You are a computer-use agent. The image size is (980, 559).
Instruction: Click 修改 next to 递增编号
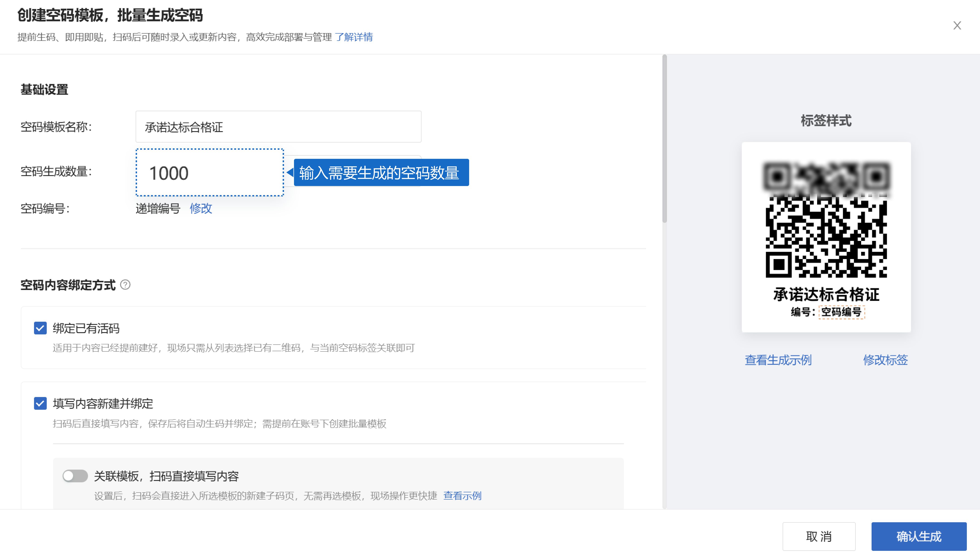pos(201,208)
